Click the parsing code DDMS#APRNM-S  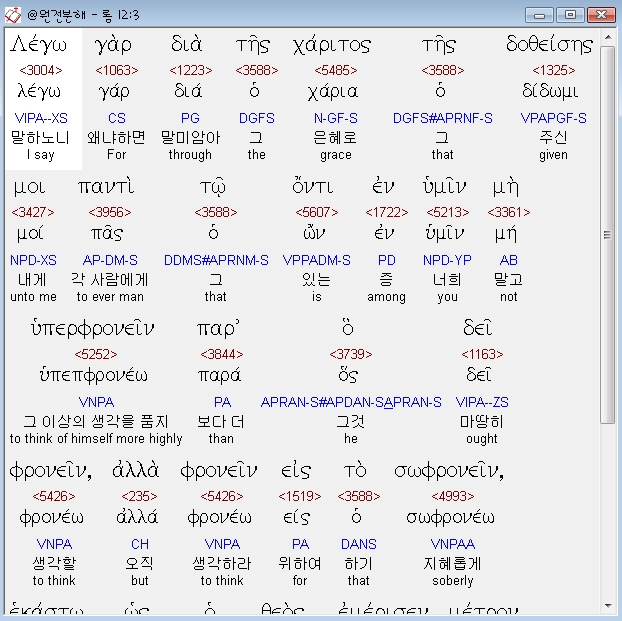[x=216, y=260]
